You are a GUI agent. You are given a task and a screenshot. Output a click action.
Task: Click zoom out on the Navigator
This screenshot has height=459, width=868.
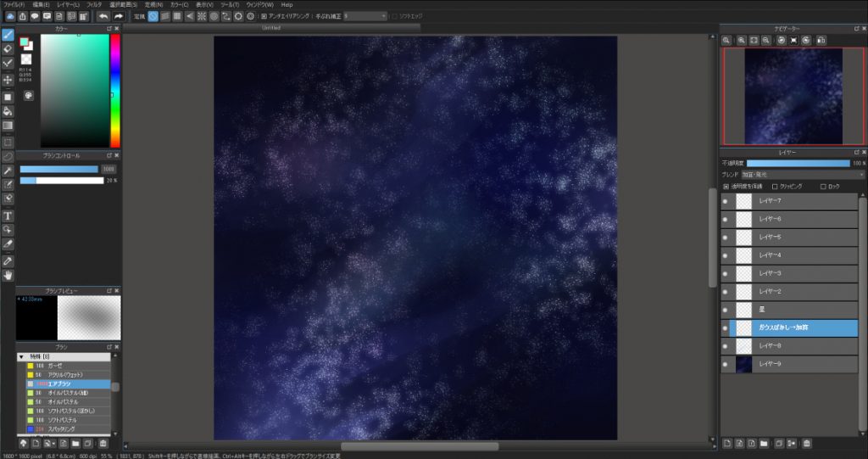tap(765, 41)
